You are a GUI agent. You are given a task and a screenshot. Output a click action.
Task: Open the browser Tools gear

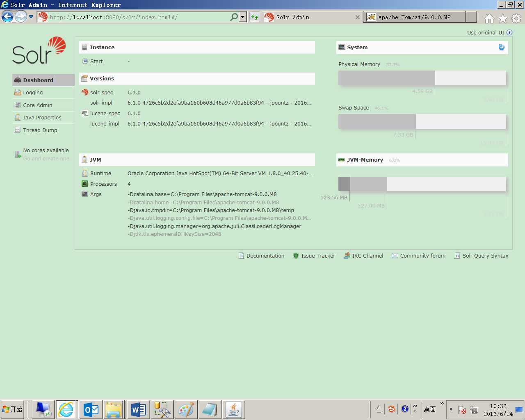click(x=516, y=18)
